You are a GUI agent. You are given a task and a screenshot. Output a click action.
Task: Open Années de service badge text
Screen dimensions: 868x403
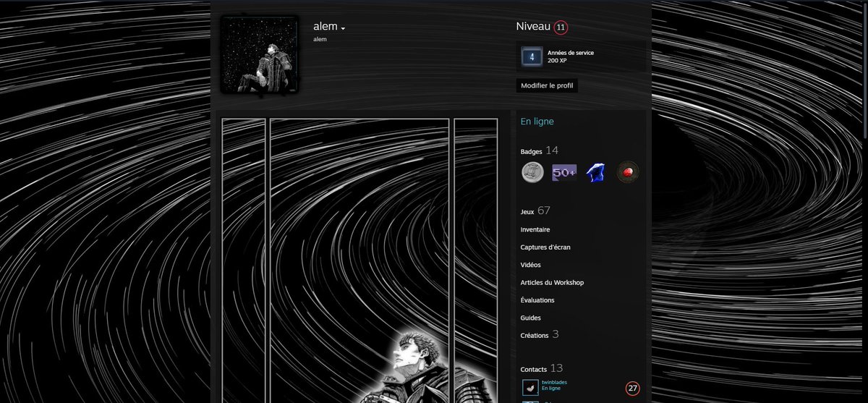pos(570,53)
